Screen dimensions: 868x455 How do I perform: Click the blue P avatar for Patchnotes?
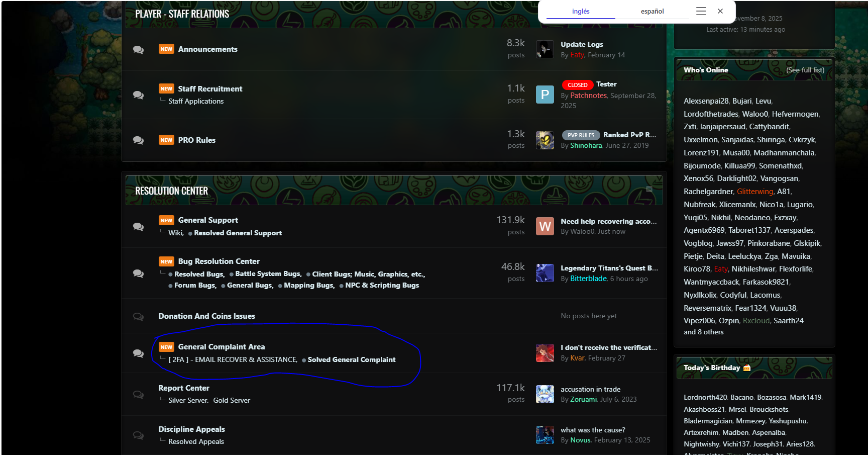pyautogui.click(x=545, y=95)
